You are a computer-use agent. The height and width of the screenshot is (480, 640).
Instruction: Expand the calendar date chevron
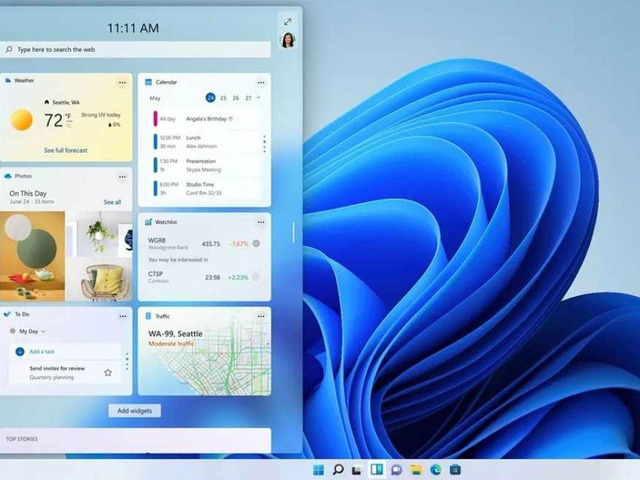[x=259, y=98]
